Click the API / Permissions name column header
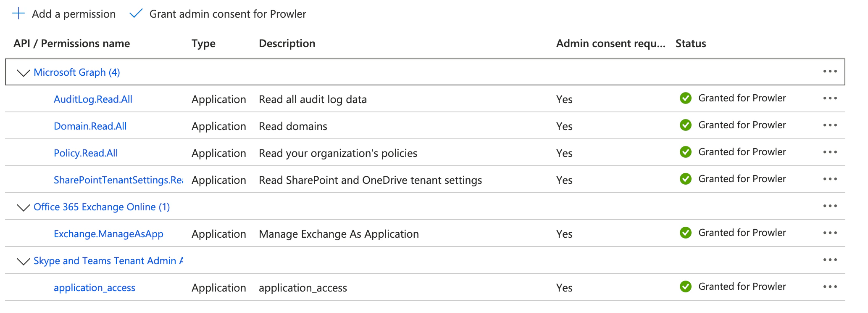This screenshot has height=313, width=868. [x=72, y=43]
